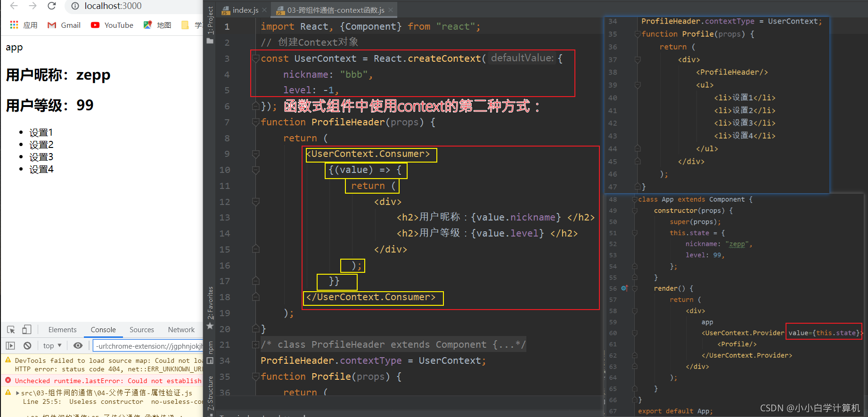Click the yellow bookmark folder icon

(x=185, y=25)
